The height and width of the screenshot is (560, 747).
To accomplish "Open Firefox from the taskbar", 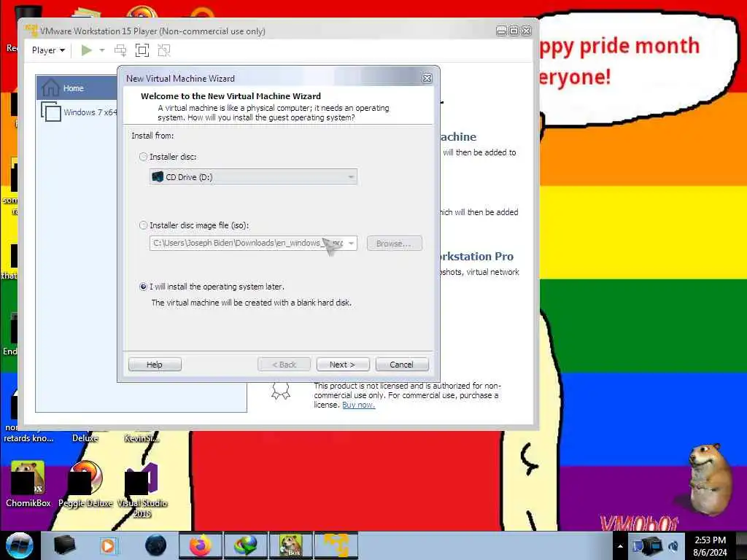I will coord(200,545).
